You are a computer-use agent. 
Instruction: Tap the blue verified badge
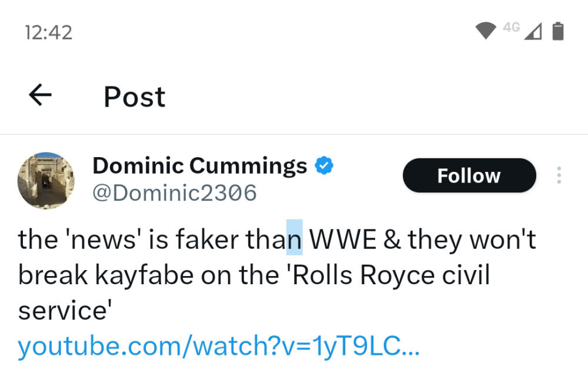[x=324, y=165]
